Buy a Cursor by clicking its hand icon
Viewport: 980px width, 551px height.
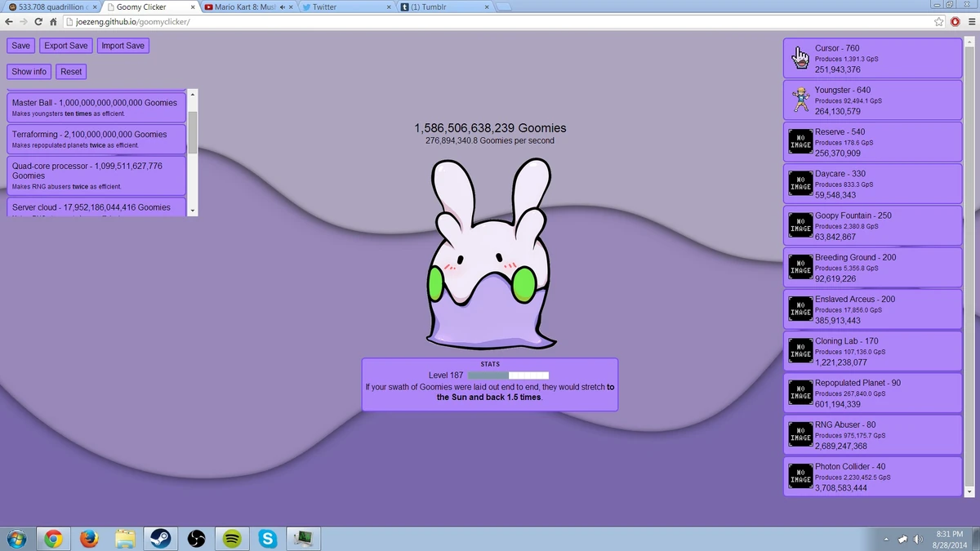800,56
